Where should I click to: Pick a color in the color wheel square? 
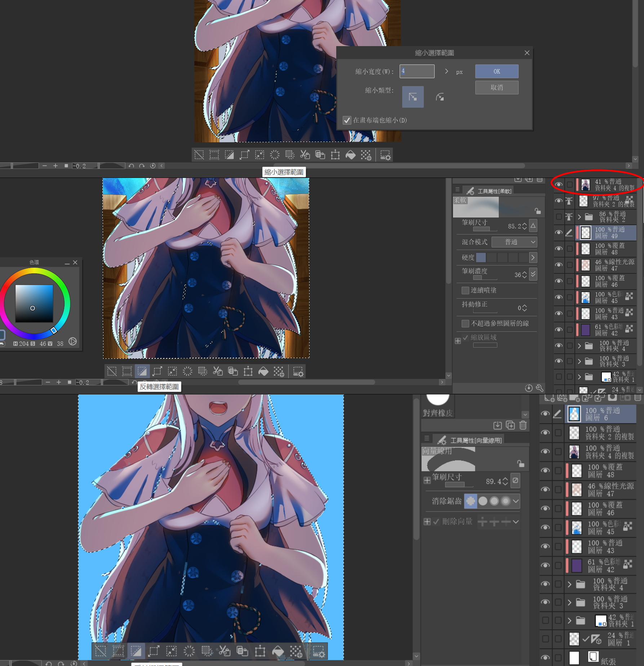coord(34,303)
